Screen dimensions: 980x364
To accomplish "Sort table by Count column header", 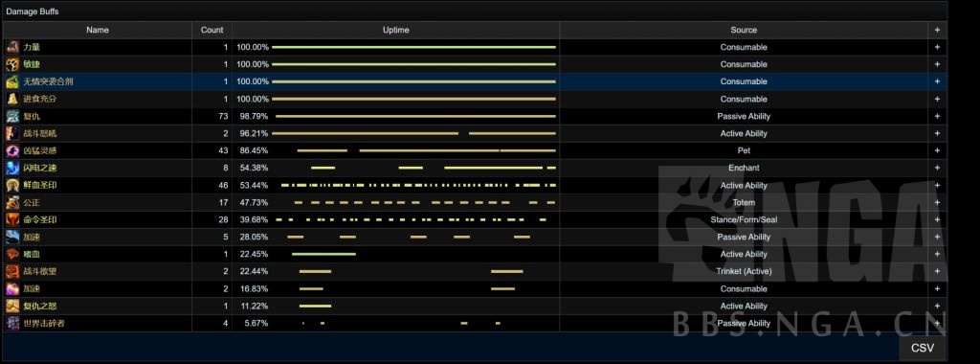I will [x=212, y=30].
